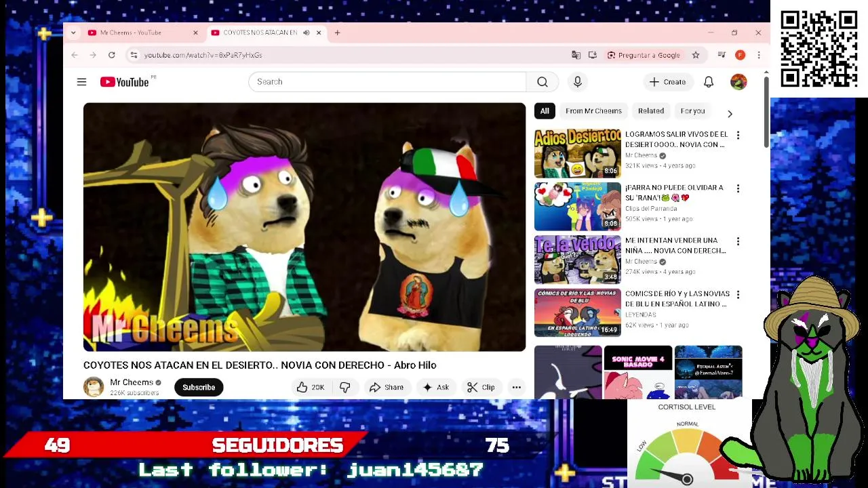The height and width of the screenshot is (488, 868).
Task: Open the YouTube account avatar menu
Action: pos(738,81)
